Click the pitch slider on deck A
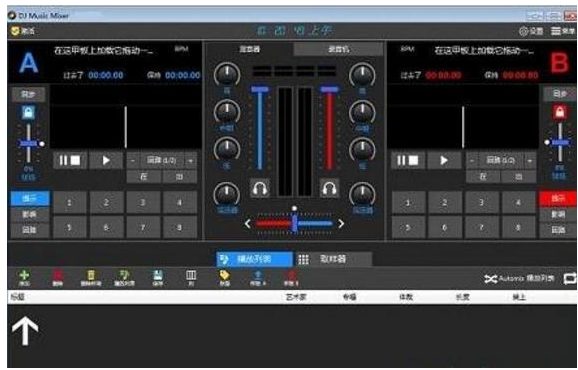This screenshot has height=370, width=578. click(28, 143)
